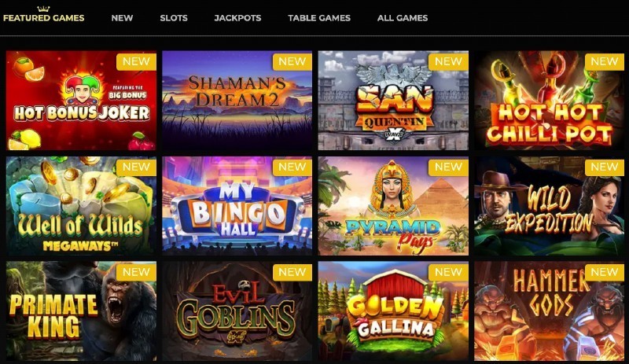Screen dimensions: 629x364
Task: Click the crown icon above Featured Games
Action: [43, 9]
